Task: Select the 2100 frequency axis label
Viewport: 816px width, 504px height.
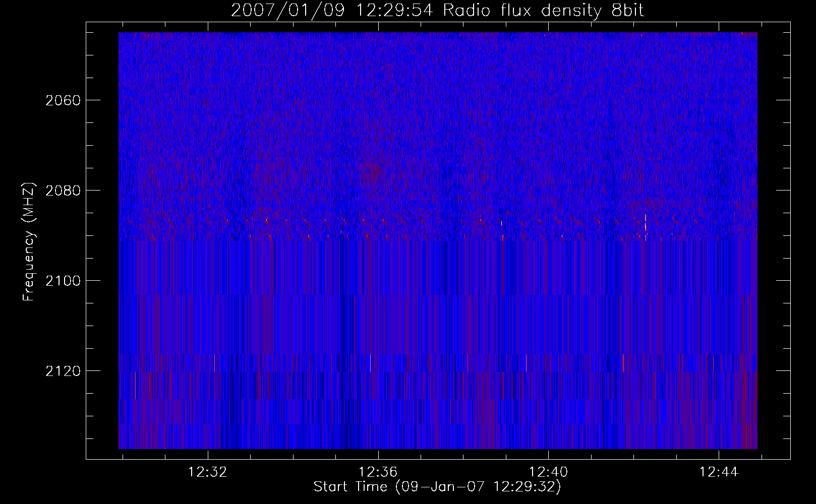Action: coord(63,281)
